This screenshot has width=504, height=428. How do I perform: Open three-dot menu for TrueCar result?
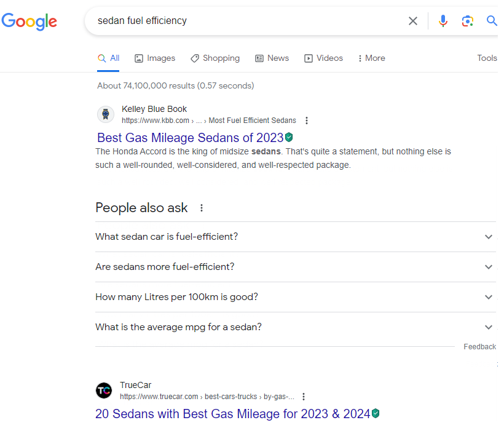(x=304, y=397)
